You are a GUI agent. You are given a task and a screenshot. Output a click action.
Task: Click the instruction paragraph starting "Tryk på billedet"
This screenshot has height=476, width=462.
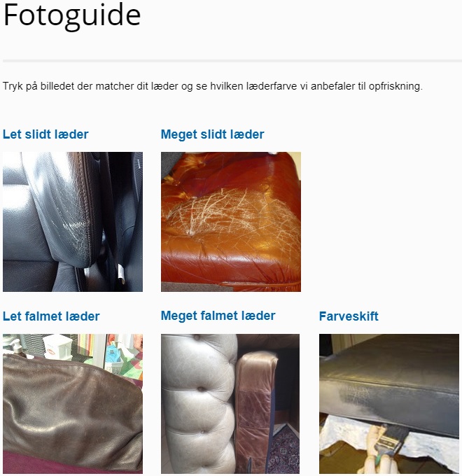pos(213,86)
